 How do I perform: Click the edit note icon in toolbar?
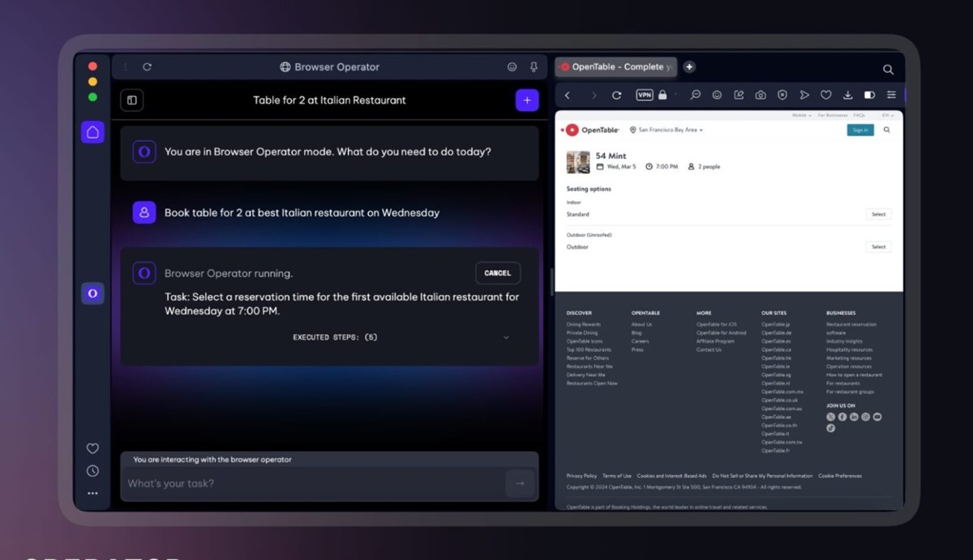(x=739, y=95)
